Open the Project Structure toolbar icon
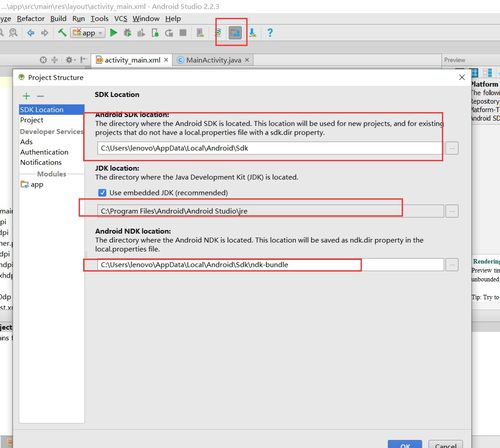500x448 pixels. point(235,33)
